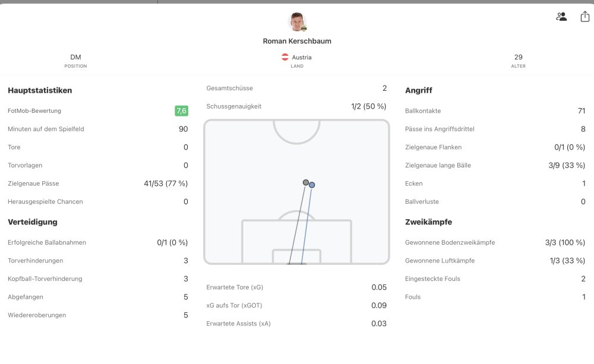Tap the share icon
This screenshot has height=364, width=594.
coord(584,17)
